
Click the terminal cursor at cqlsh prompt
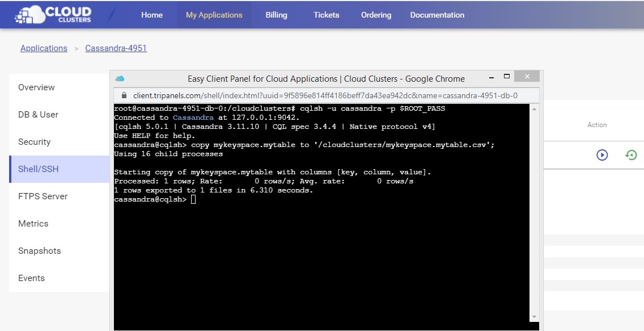193,199
